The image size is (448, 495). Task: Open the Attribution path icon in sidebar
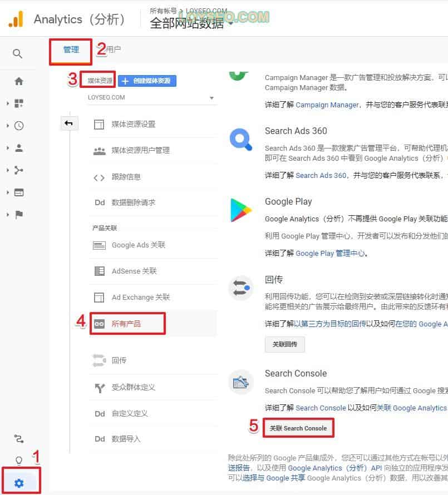tap(19, 438)
